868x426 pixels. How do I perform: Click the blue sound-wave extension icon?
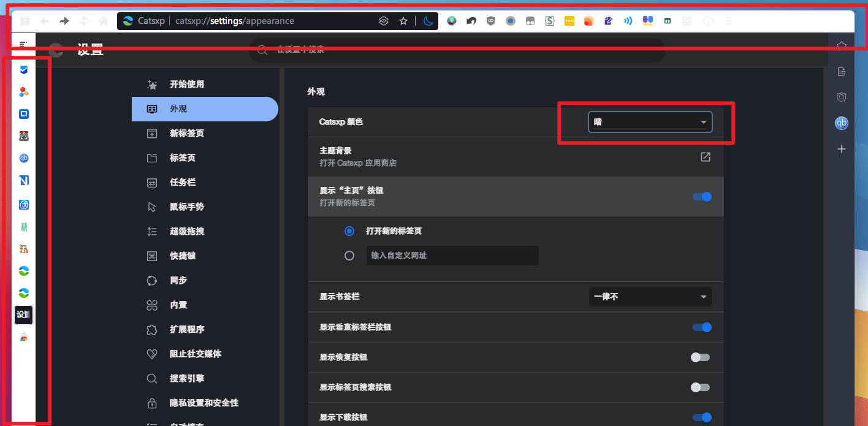(628, 21)
